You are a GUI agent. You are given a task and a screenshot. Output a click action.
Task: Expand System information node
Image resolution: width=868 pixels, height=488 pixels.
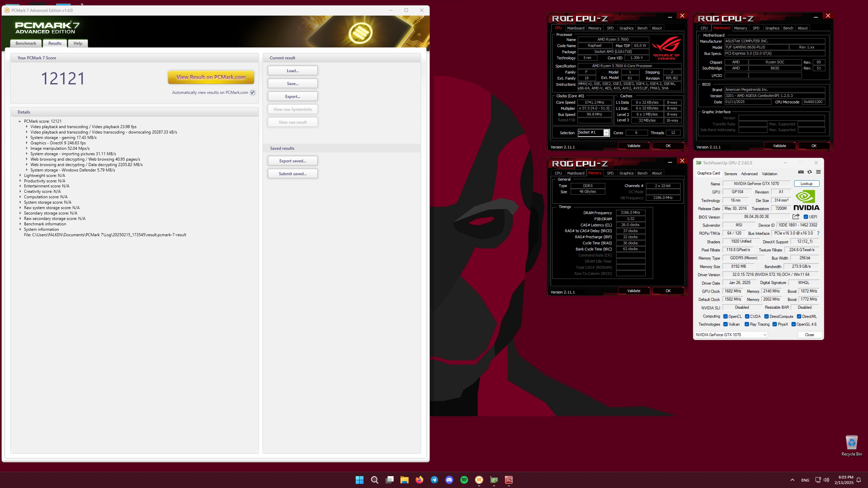pyautogui.click(x=20, y=229)
